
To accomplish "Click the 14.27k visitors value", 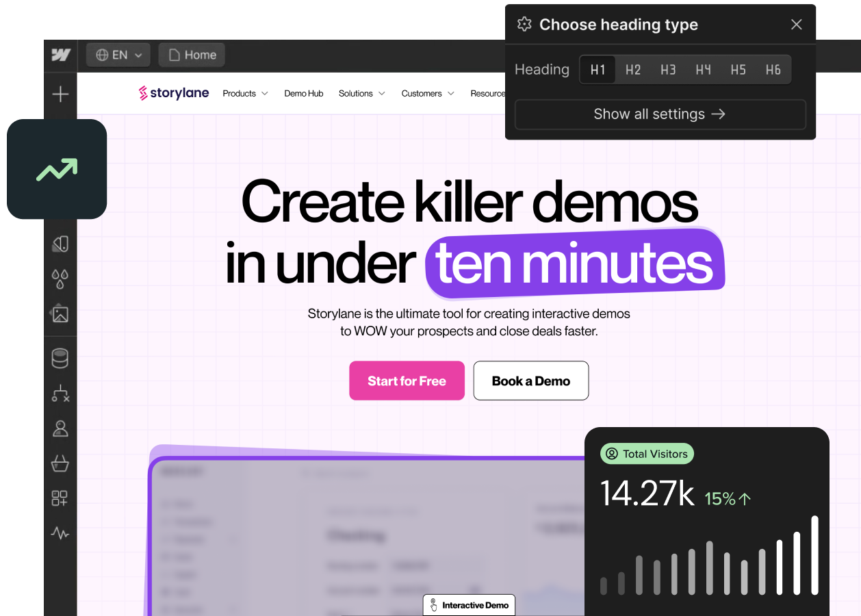I will click(647, 494).
